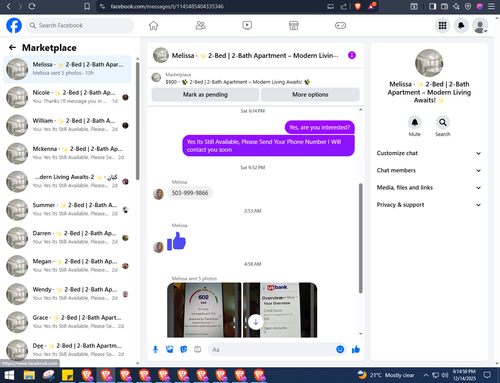
Task: Expand Media, files and links section
Action: [x=429, y=188]
